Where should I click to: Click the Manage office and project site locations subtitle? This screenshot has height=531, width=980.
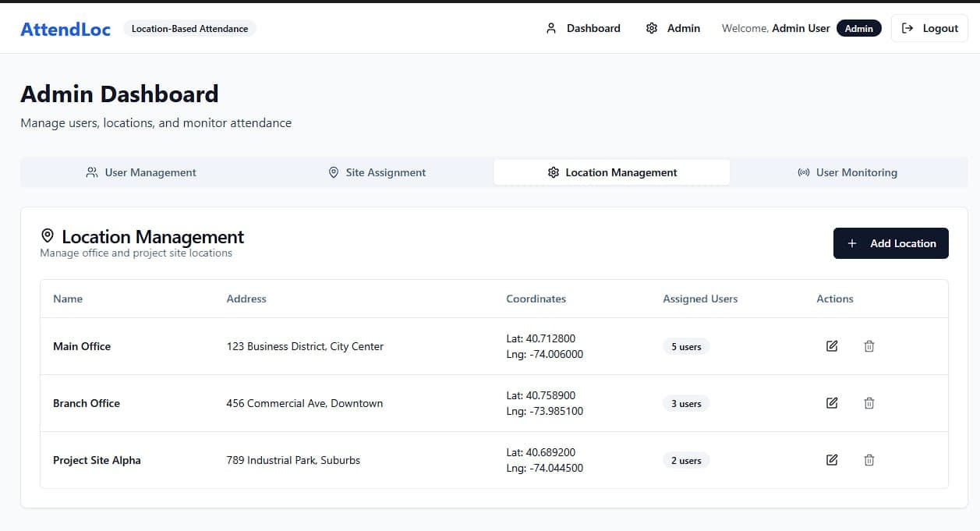pos(136,253)
